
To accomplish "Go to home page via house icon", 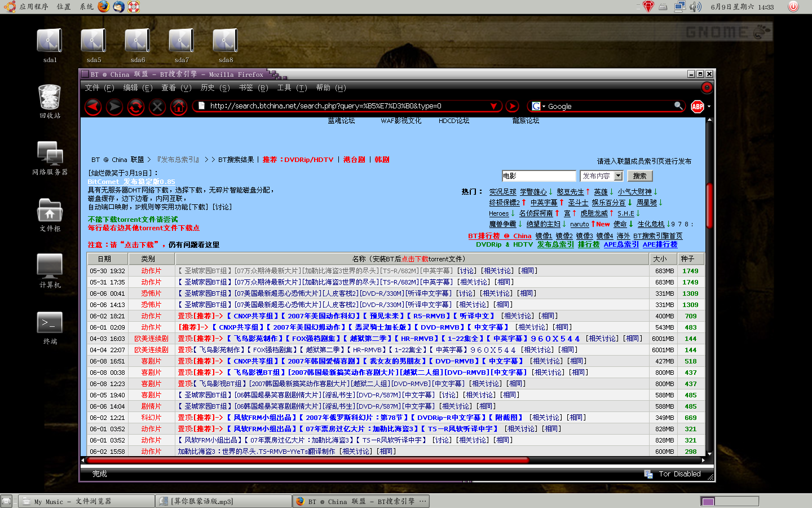I will click(179, 106).
